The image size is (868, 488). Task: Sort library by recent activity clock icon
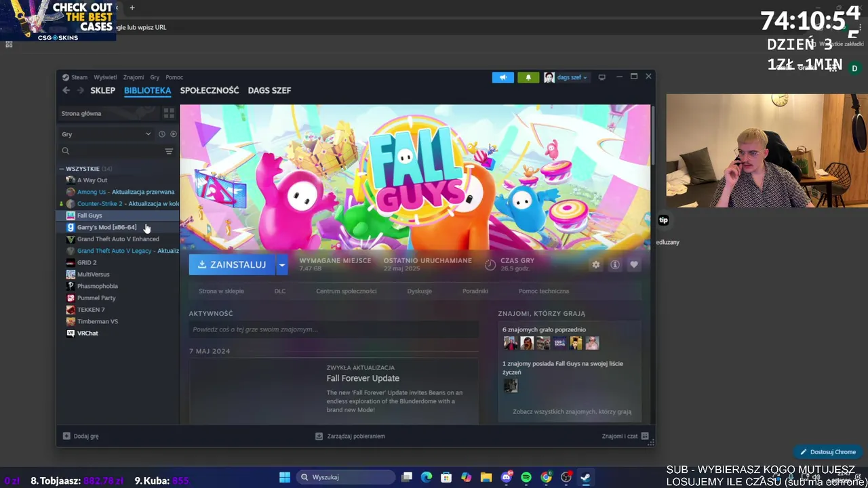pyautogui.click(x=161, y=134)
